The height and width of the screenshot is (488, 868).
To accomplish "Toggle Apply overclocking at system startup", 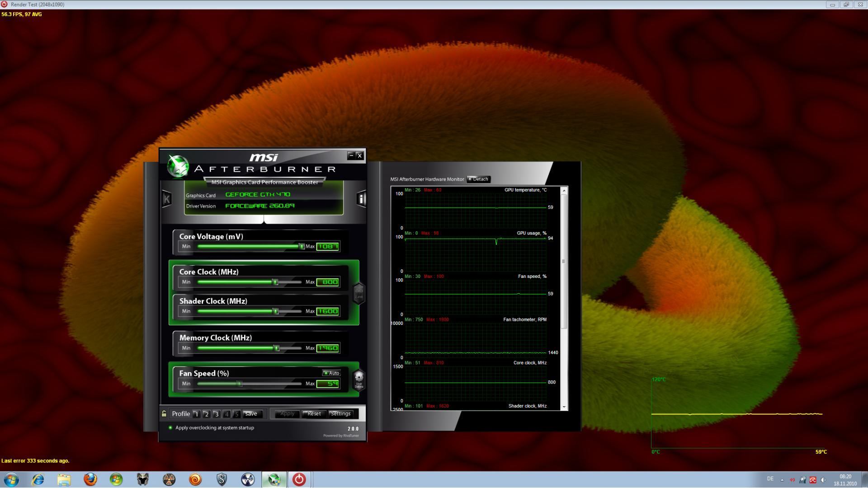I will (212, 427).
